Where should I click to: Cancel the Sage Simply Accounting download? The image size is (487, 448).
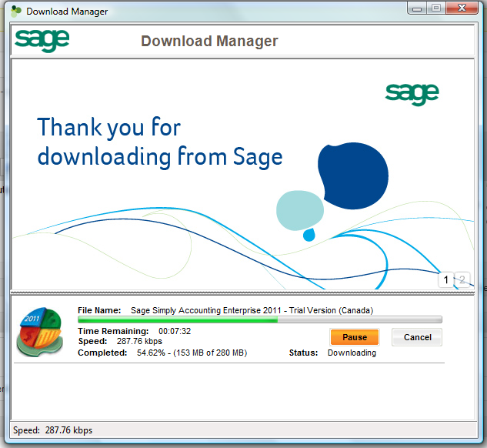[417, 337]
